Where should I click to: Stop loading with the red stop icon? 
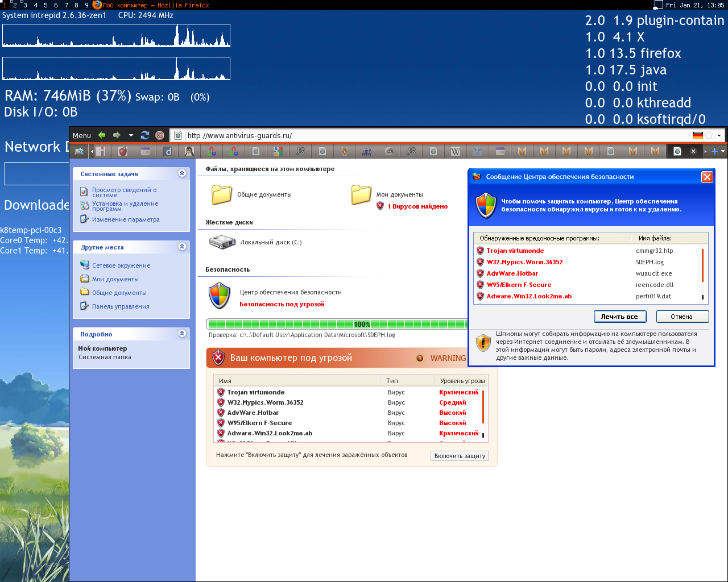pyautogui.click(x=160, y=135)
